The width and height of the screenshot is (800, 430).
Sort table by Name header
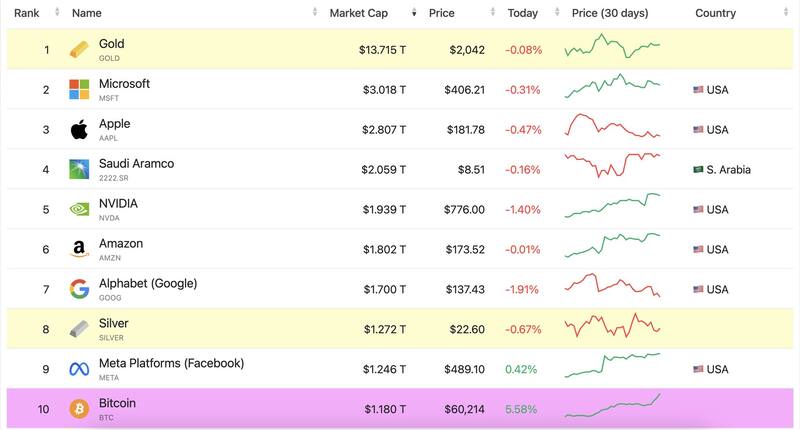tap(87, 13)
